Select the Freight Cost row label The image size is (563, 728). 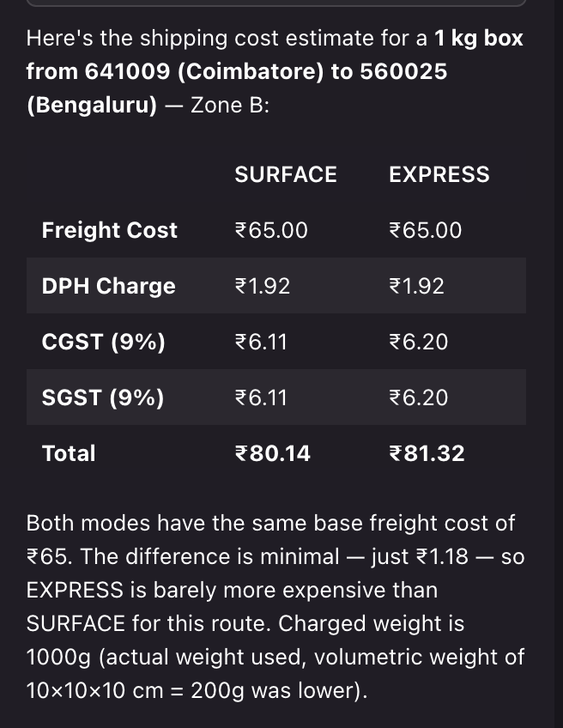coord(110,230)
